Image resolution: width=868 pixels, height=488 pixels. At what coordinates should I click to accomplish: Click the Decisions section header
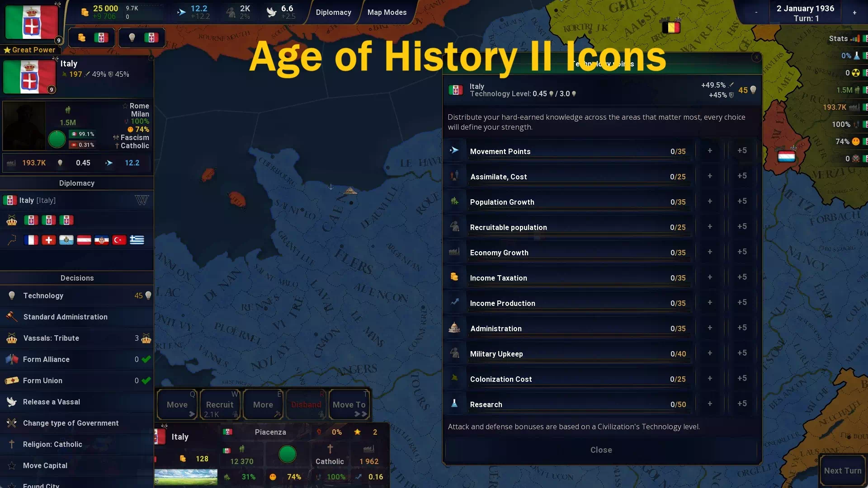click(77, 278)
